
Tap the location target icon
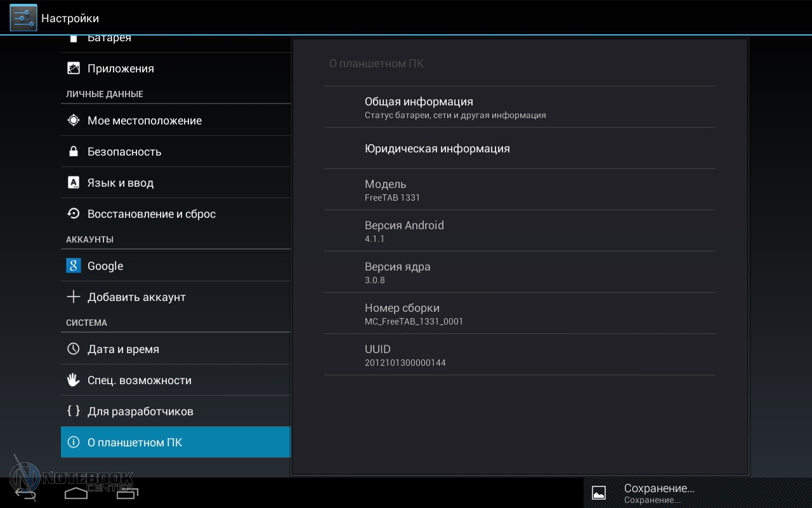pyautogui.click(x=74, y=121)
